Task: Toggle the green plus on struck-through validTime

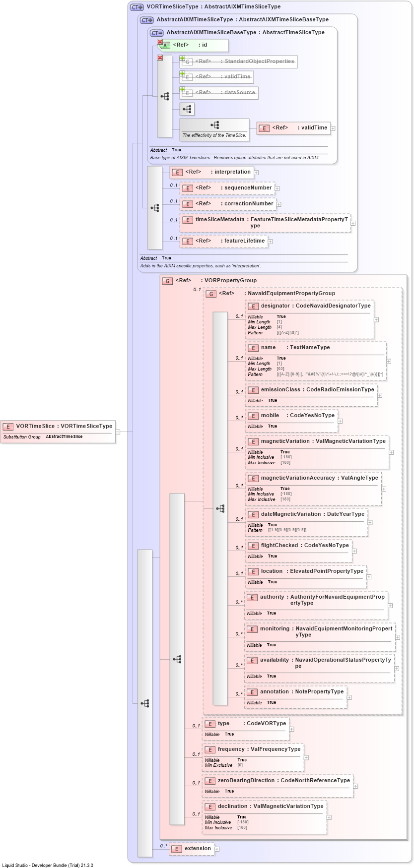Action: coord(182,74)
